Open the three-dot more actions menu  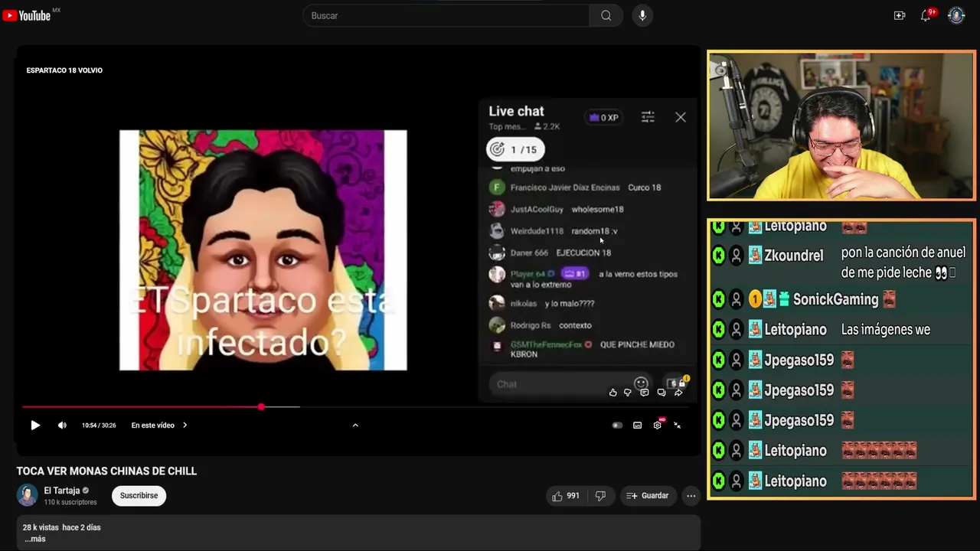coord(691,496)
